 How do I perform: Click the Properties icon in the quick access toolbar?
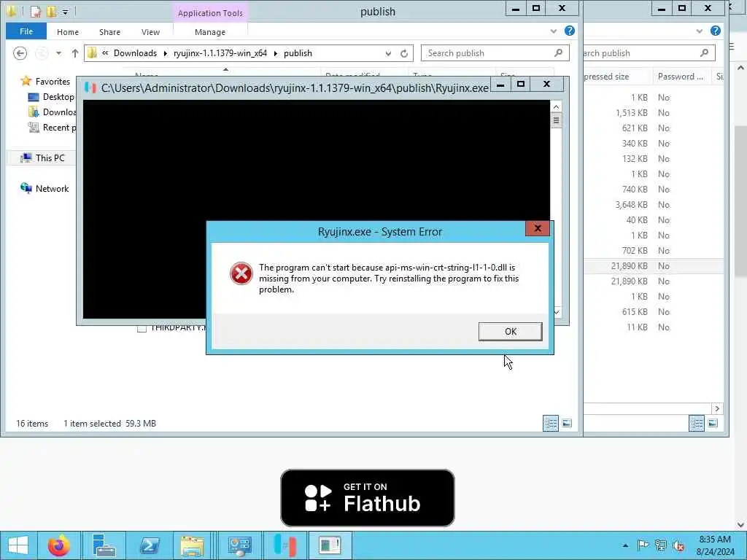click(x=36, y=11)
